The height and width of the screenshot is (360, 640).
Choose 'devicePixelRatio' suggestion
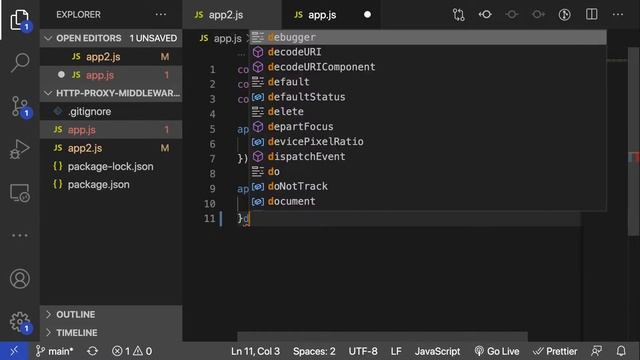click(428, 142)
